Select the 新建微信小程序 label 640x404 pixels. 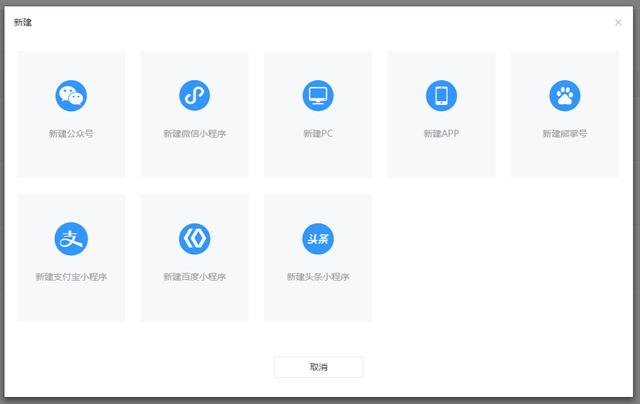pos(194,133)
